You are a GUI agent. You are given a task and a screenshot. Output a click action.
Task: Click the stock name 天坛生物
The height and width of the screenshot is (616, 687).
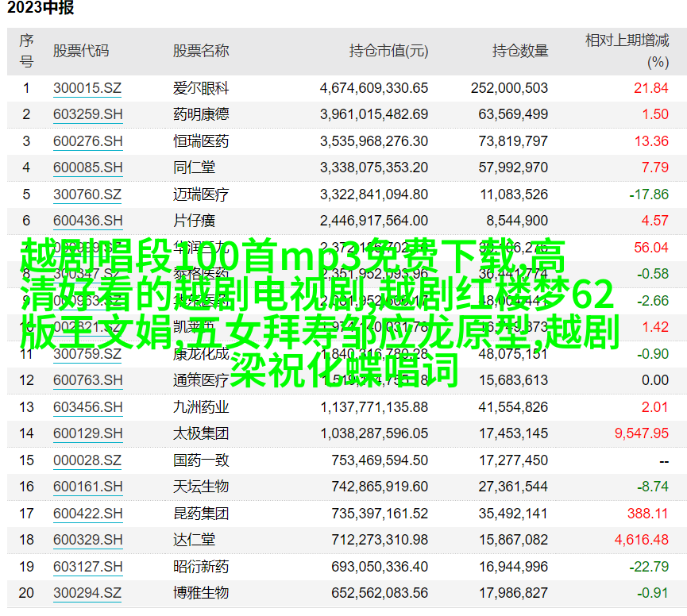pos(201,487)
